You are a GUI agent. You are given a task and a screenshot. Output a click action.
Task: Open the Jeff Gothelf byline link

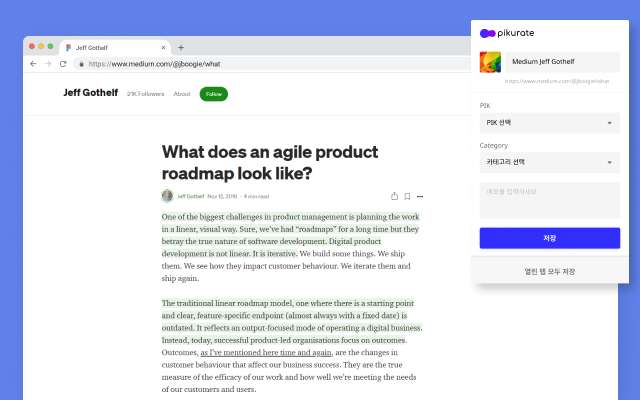point(191,196)
